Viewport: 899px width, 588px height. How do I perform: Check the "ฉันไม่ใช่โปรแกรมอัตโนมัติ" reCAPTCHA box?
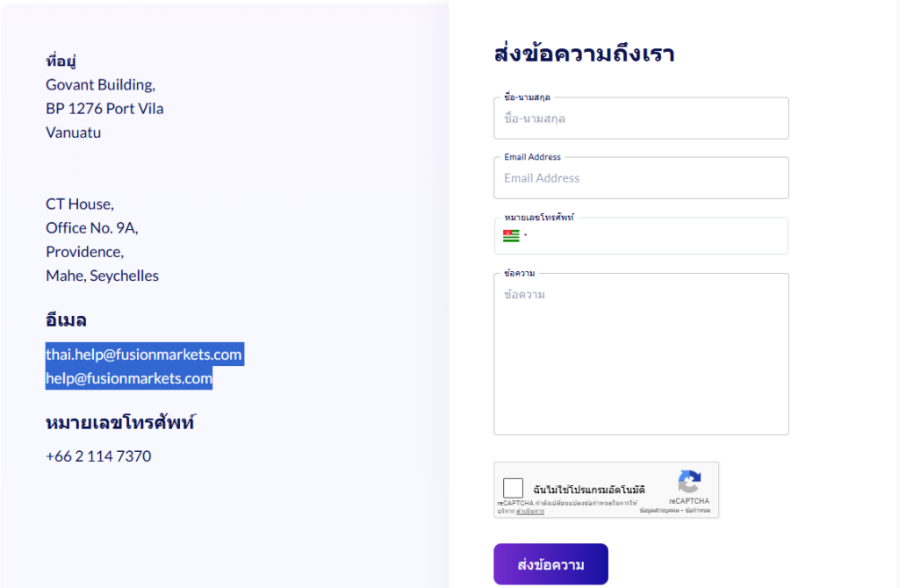(x=514, y=489)
